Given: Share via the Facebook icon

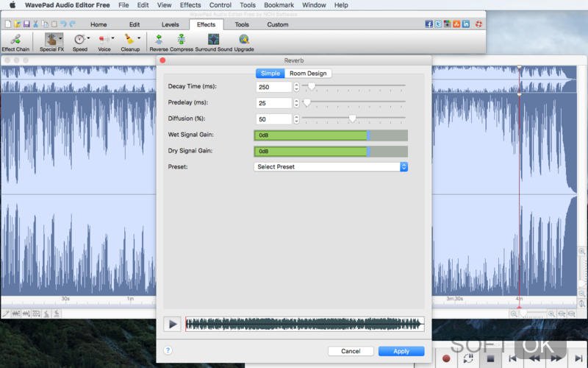Looking at the screenshot, I should tap(429, 24).
